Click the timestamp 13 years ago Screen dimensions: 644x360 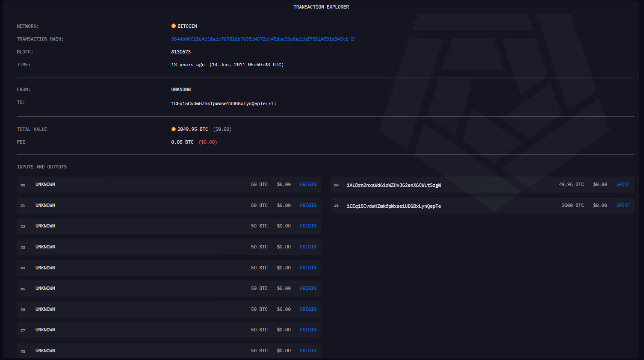187,65
